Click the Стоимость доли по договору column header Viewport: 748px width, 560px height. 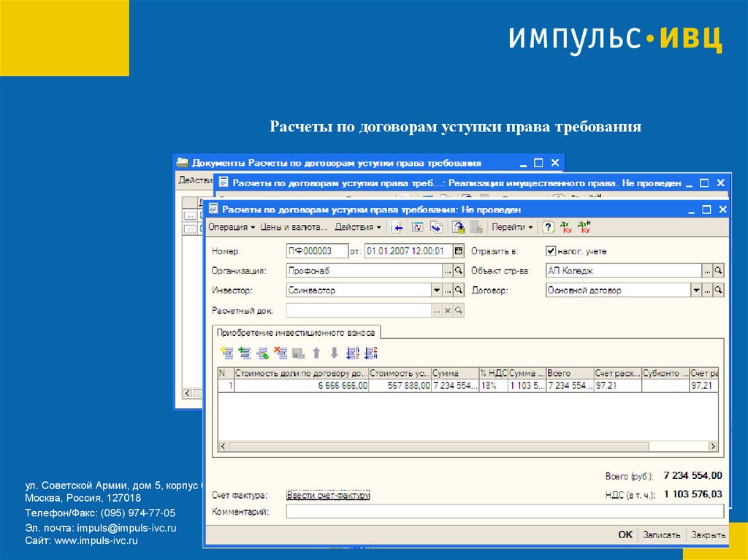point(302,374)
